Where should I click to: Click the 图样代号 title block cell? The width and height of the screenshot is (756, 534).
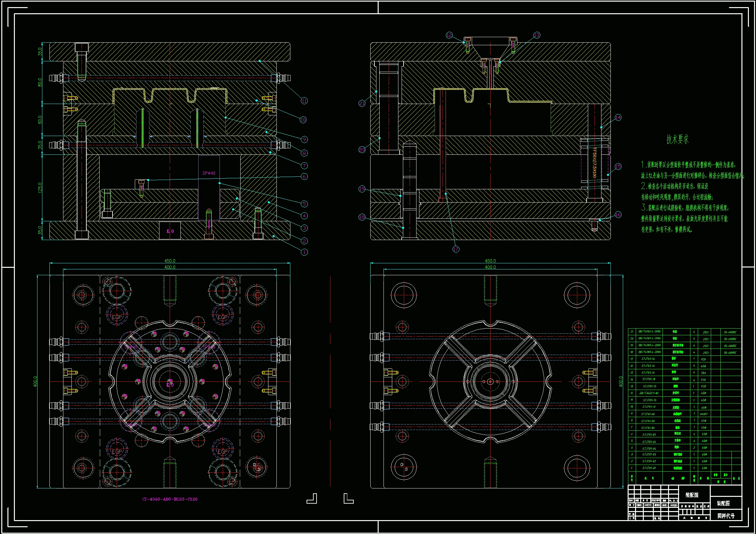point(726,516)
